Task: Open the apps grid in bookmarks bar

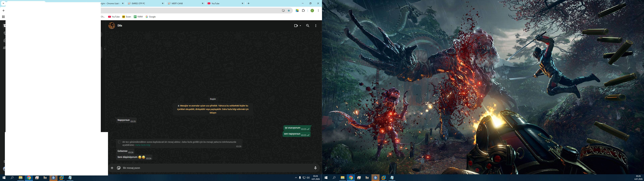Action: point(3,17)
